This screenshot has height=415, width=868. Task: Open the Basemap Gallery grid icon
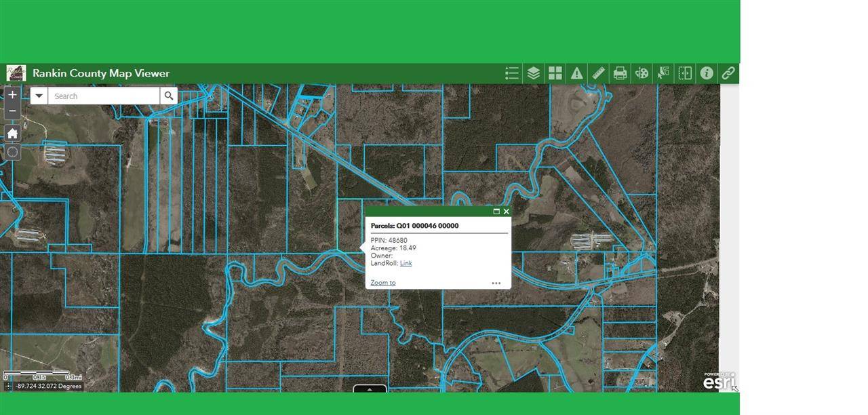pyautogui.click(x=555, y=73)
